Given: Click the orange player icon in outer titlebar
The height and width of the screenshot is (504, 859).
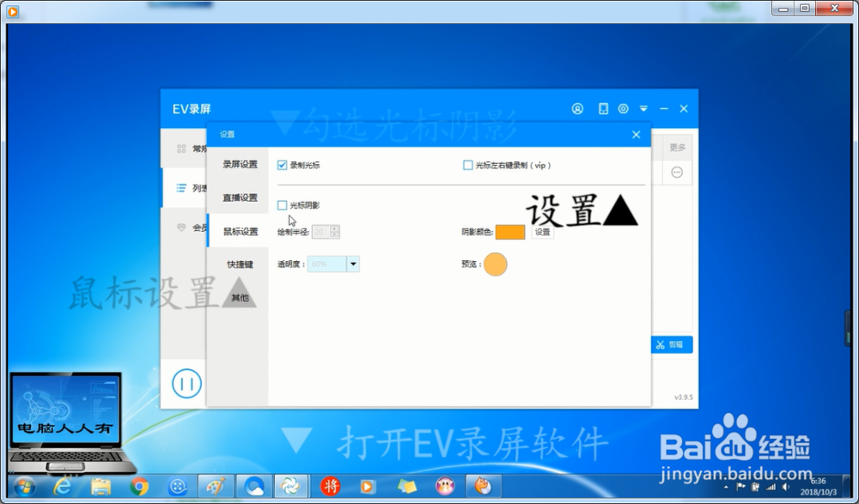Looking at the screenshot, I should pyautogui.click(x=12, y=10).
